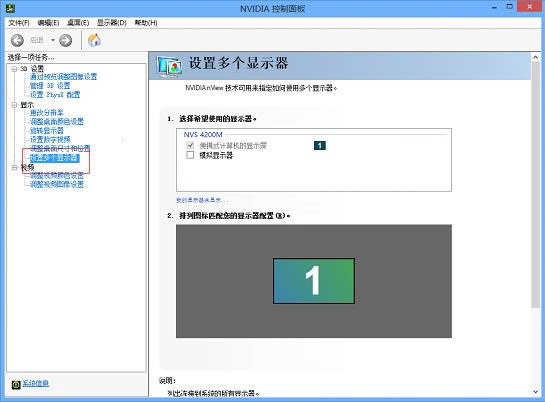The height and width of the screenshot is (402, 545).
Task: Toggle the 便携式计算机的显示屏 checkbox
Action: coord(190,145)
